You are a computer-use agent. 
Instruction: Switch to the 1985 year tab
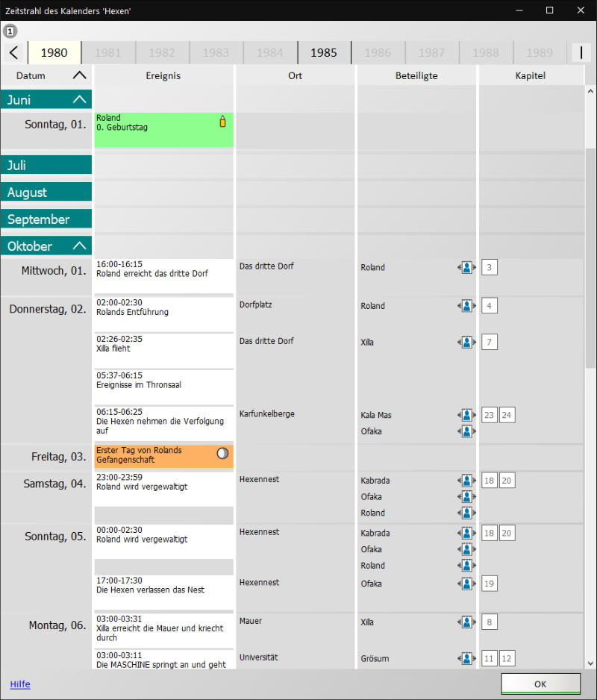324,53
